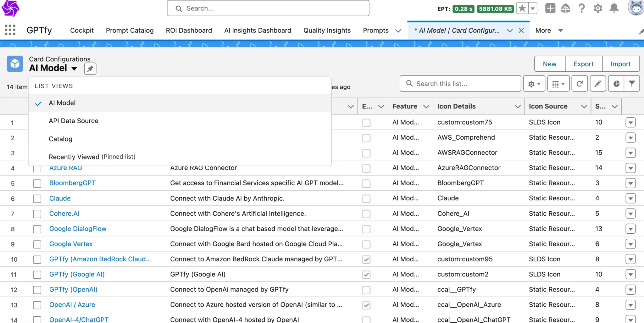Add page to favorites with star icon
Image resolution: width=644 pixels, height=323 pixels.
[x=522, y=8]
